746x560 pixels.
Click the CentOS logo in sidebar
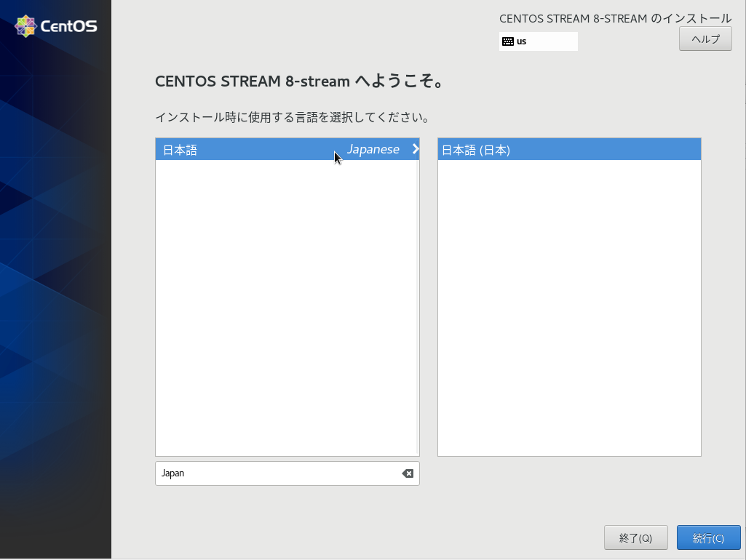click(55, 26)
